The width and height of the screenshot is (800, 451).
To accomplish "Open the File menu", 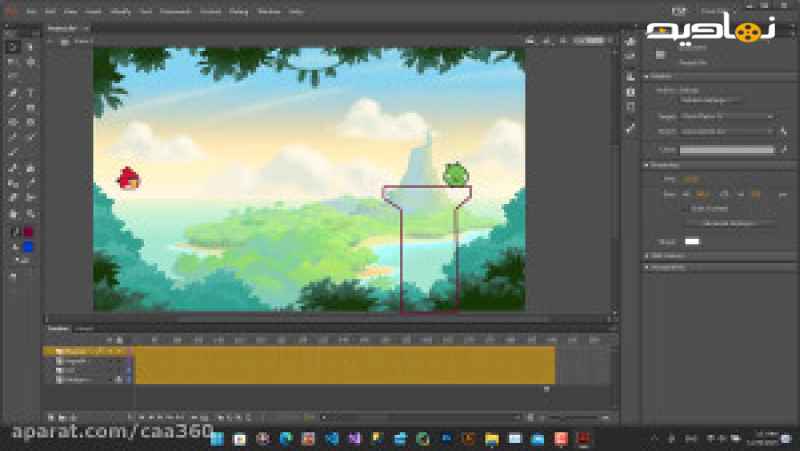I will pyautogui.click(x=31, y=11).
